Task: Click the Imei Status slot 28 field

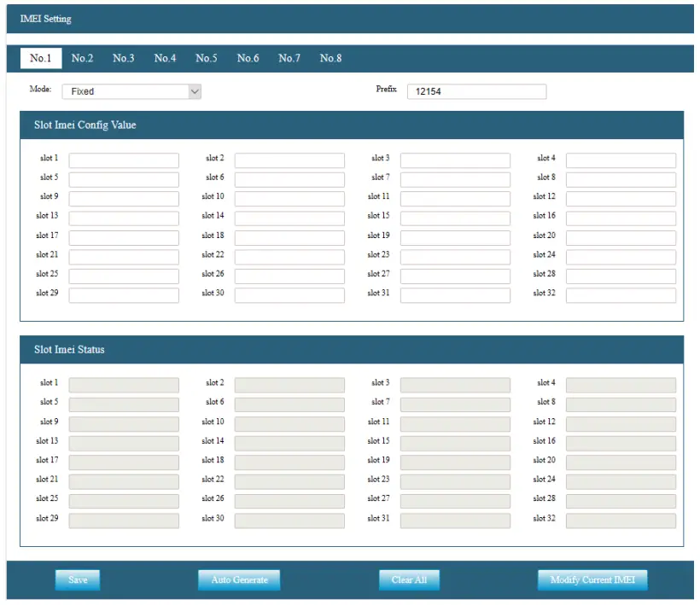Action: (x=621, y=501)
